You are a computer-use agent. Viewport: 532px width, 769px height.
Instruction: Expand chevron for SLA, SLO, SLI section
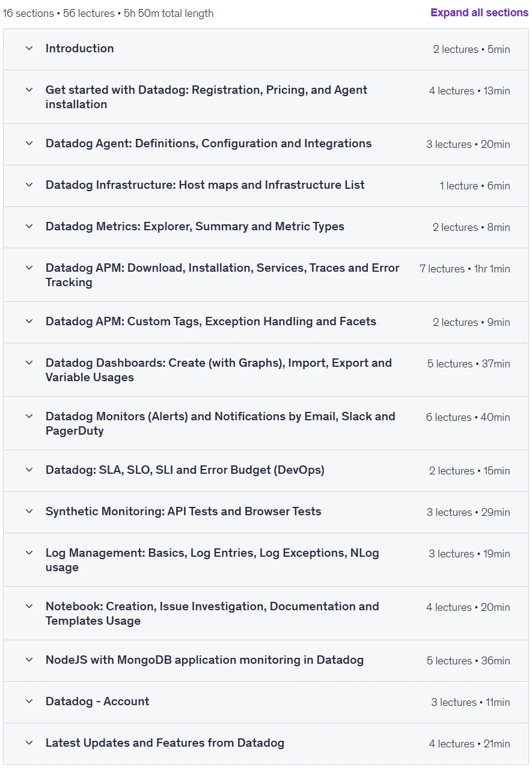29,470
